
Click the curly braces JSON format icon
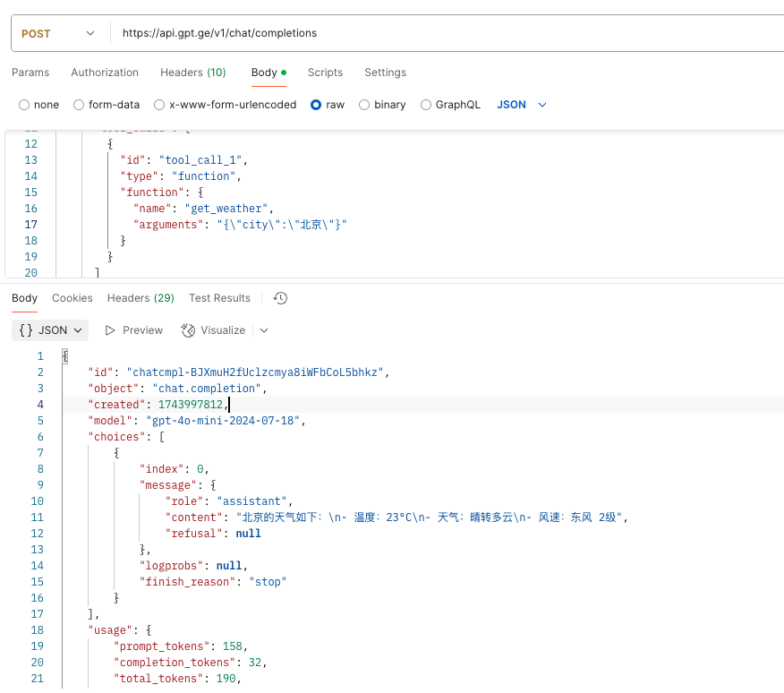point(26,330)
